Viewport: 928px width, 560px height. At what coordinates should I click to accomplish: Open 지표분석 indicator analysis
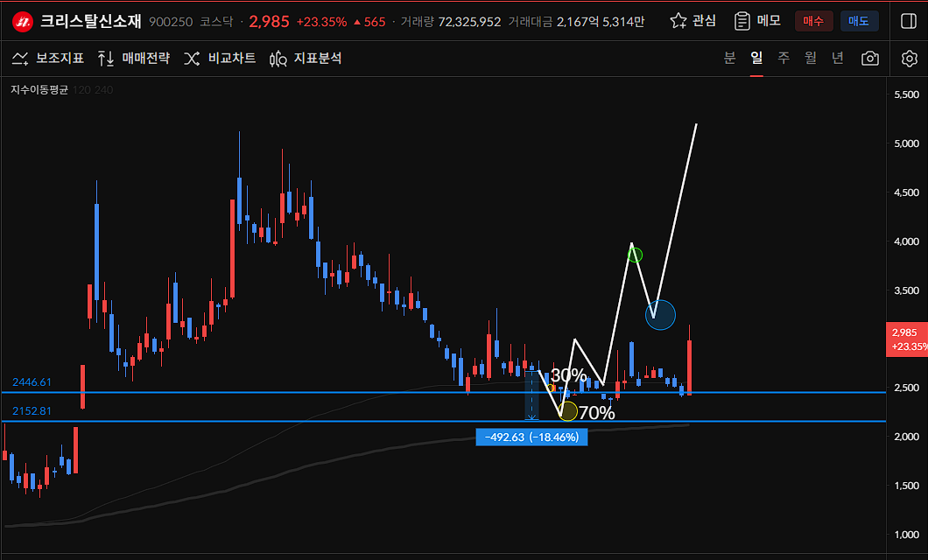click(x=306, y=58)
